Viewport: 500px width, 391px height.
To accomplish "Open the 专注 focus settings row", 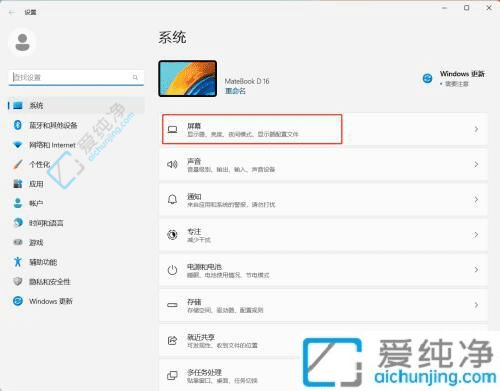I will coord(323,235).
